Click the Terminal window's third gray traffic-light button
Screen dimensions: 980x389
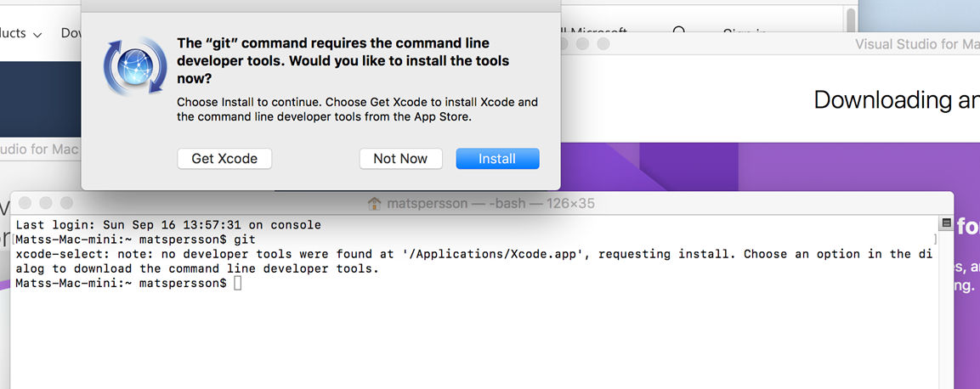click(66, 203)
